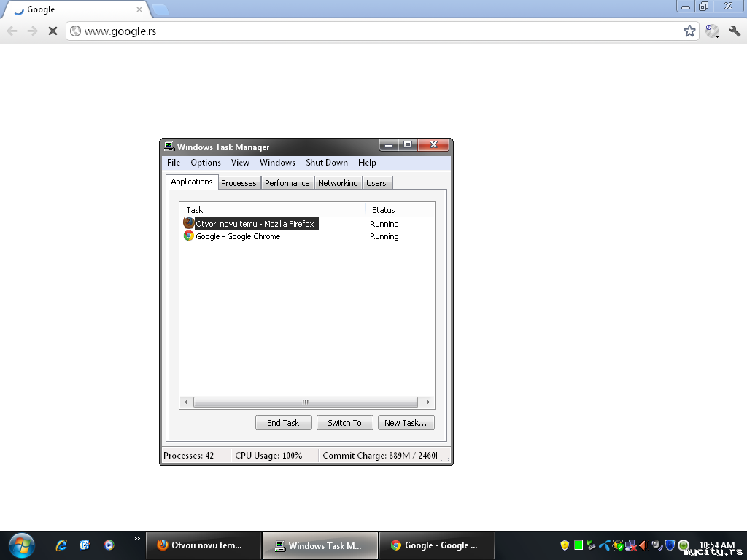The height and width of the screenshot is (560, 747).
Task: Click Running status of Firefox task
Action: point(384,224)
